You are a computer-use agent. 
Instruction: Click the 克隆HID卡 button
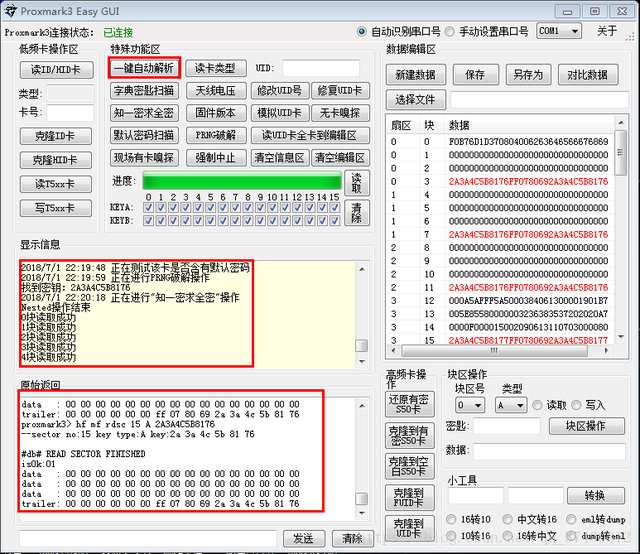tap(56, 160)
